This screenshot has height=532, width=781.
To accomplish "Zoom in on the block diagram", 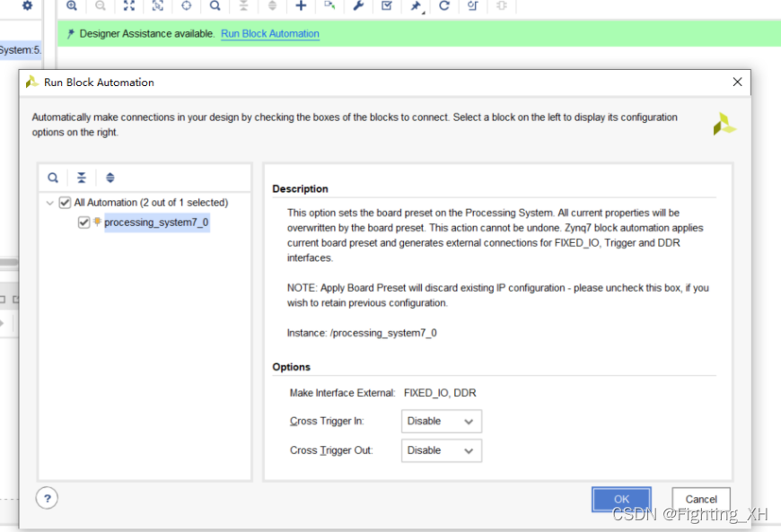I will [72, 5].
